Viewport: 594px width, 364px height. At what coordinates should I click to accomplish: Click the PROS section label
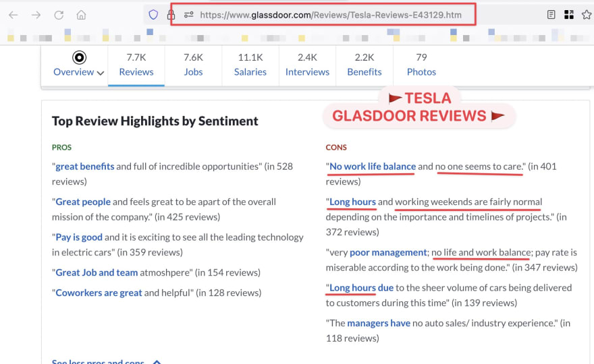coord(61,147)
